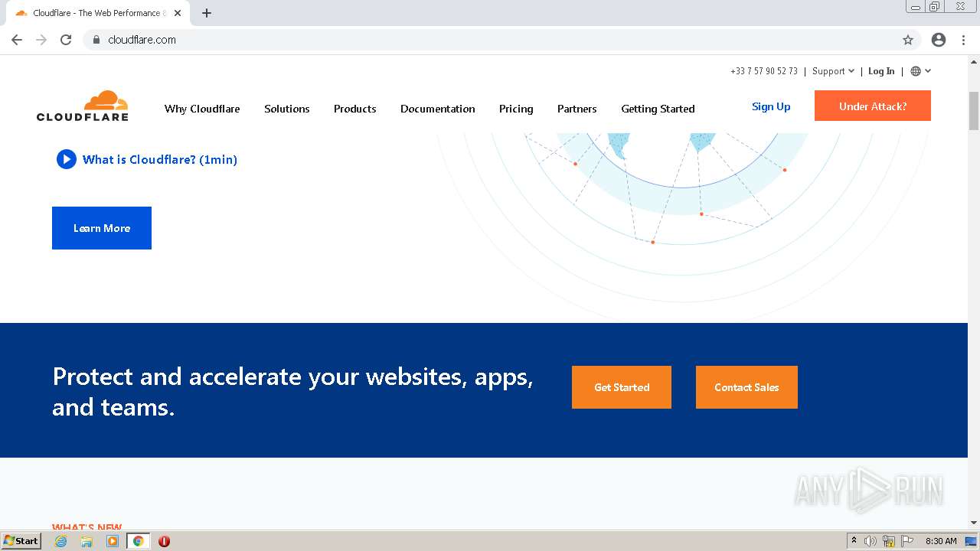This screenshot has height=551, width=980.
Task: Show hidden system tray icons
Action: (854, 541)
